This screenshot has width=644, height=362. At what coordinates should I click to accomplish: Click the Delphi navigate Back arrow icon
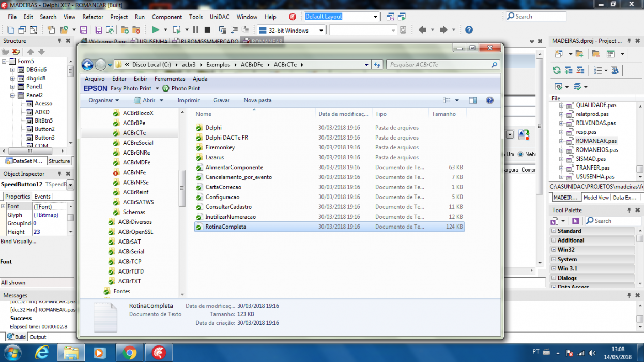point(422,30)
